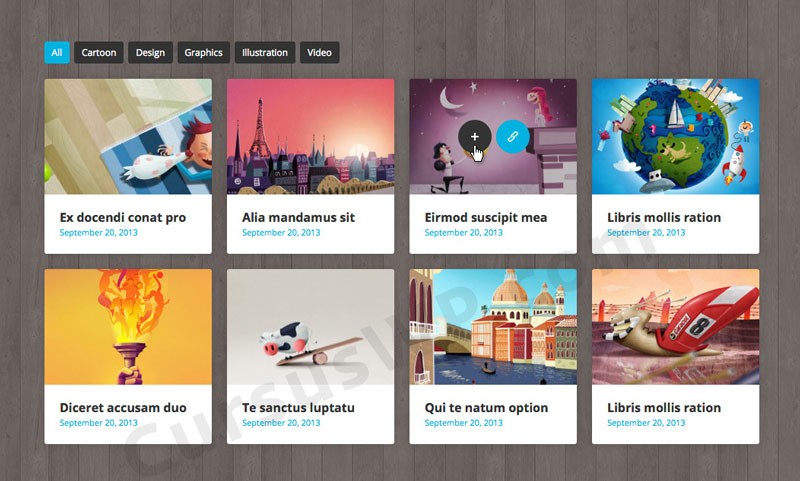Filter portfolio by Cartoon

[99, 52]
